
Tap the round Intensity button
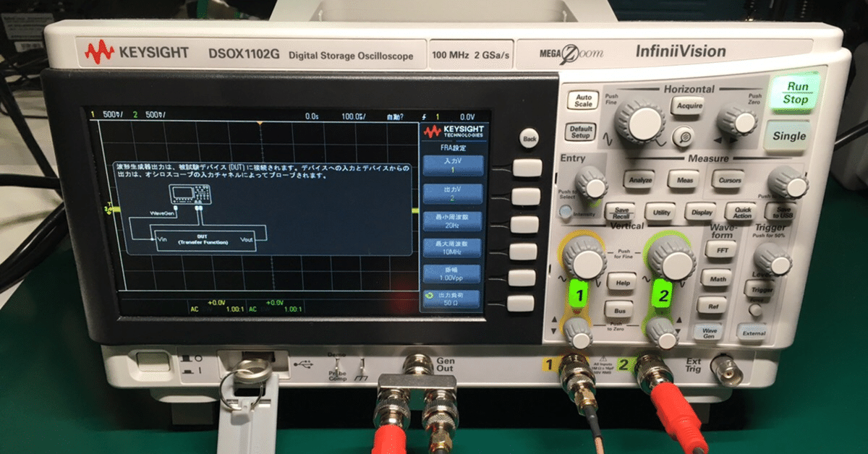566,213
